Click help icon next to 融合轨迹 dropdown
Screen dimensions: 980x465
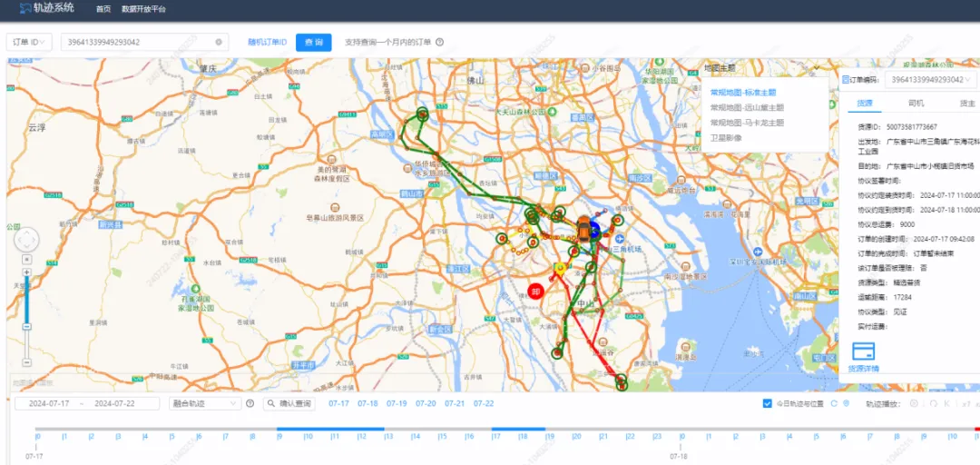tap(250, 403)
